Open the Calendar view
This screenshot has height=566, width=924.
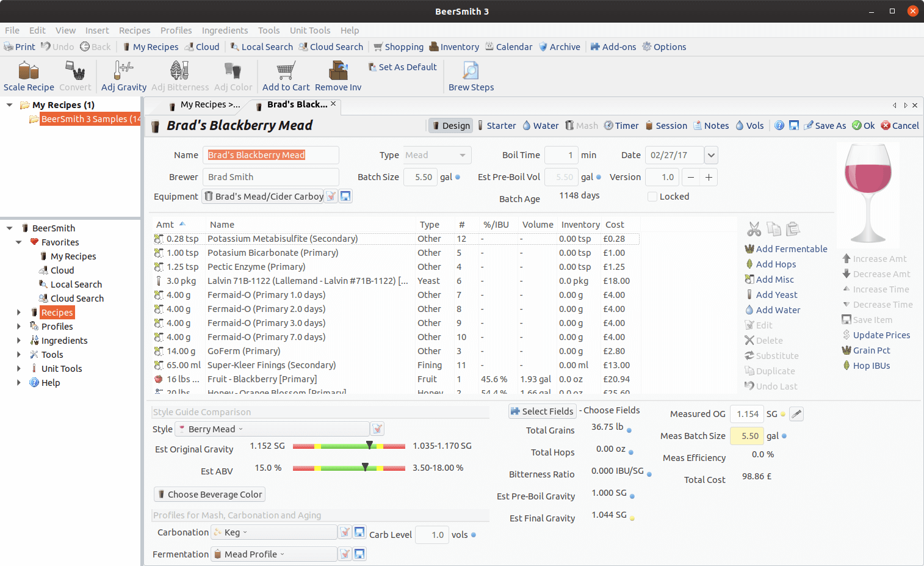pos(509,47)
